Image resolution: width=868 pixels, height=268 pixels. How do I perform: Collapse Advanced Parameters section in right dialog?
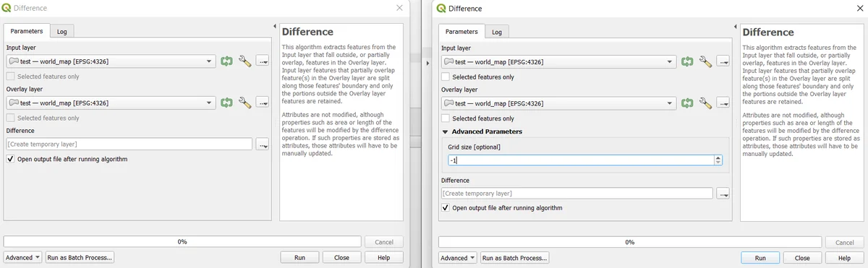tap(445, 132)
